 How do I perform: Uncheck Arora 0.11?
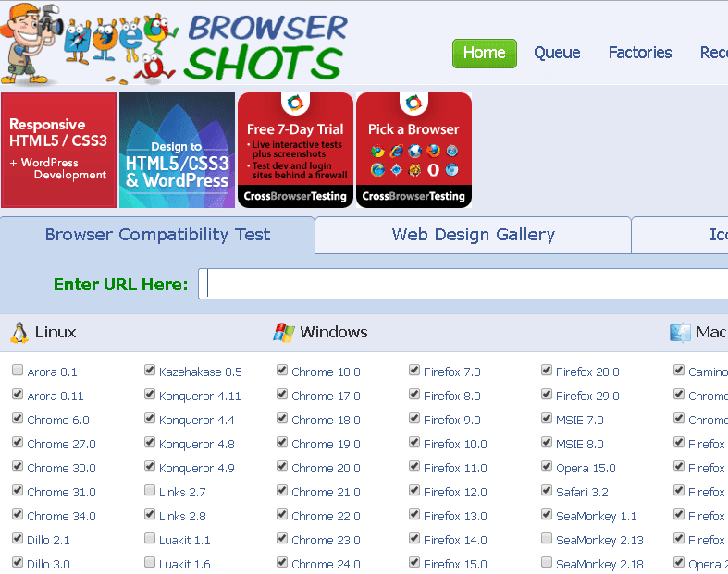pos(18,395)
